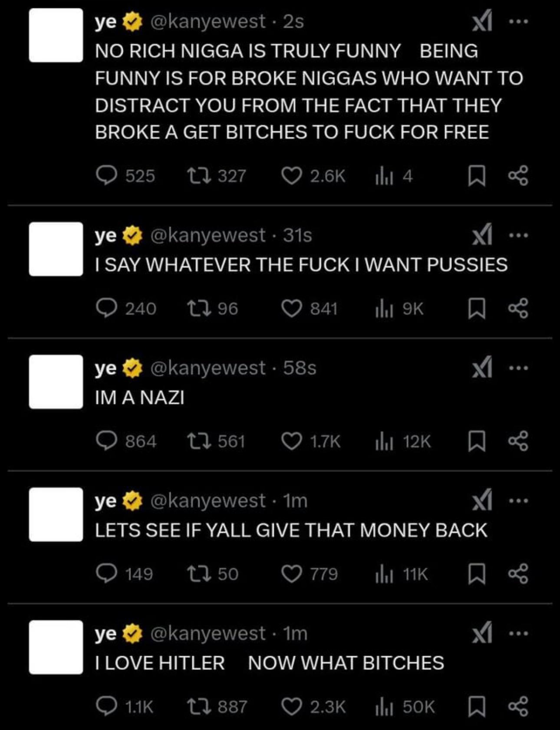Like the post with 2.6K likes

(x=291, y=176)
